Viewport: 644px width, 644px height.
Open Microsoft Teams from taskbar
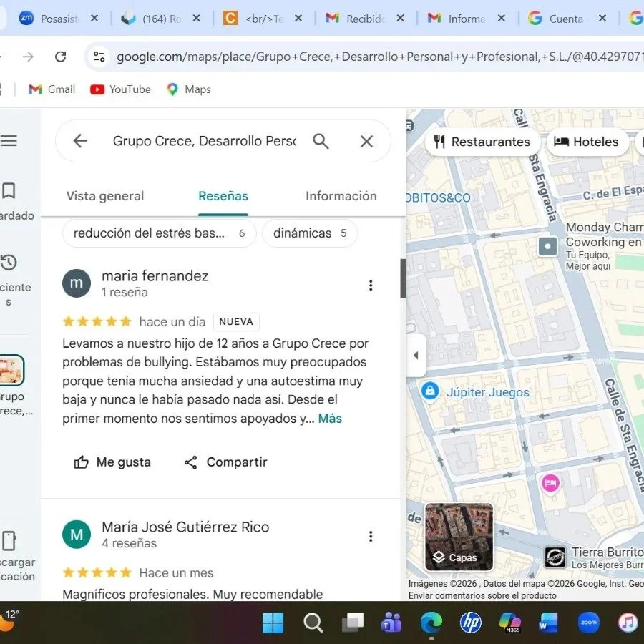[391, 623]
